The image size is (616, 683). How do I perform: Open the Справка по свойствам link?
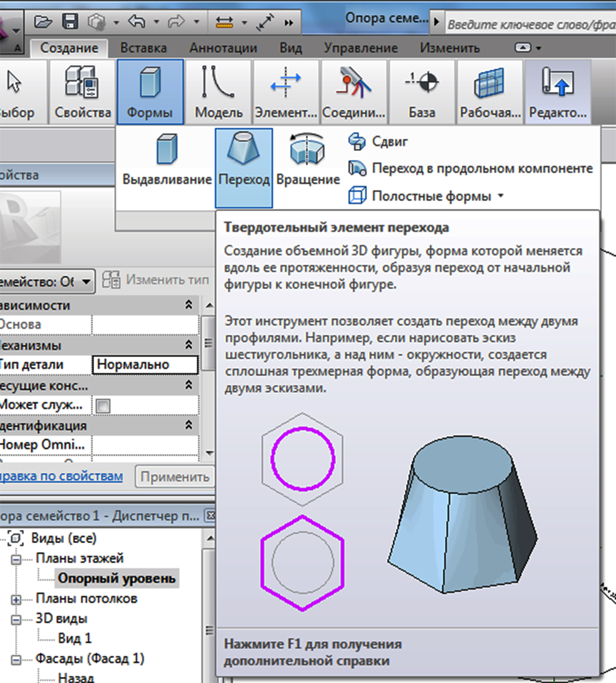click(61, 476)
